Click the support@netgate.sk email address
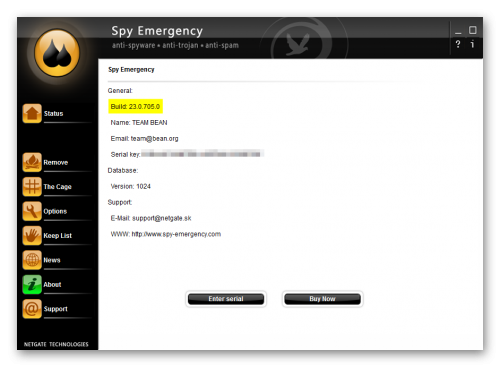The image size is (500, 367). (162, 218)
